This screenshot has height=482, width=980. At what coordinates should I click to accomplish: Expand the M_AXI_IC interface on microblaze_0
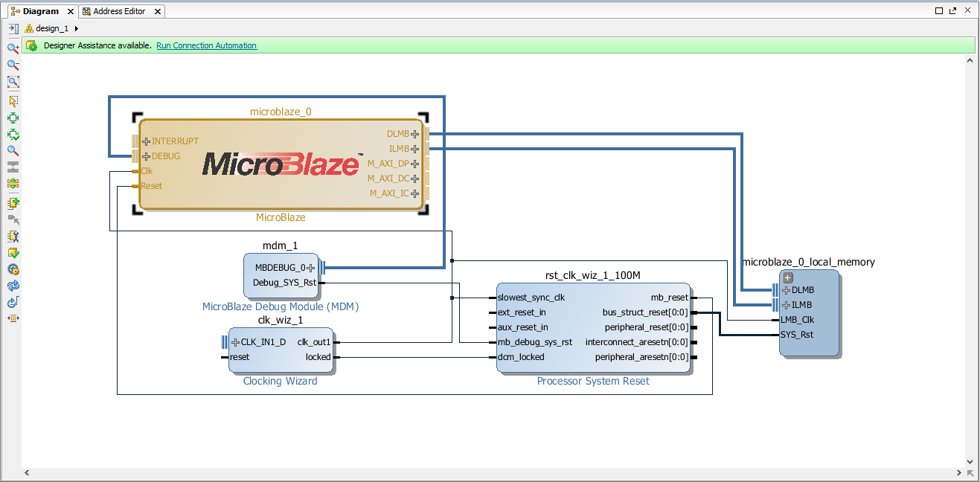414,193
